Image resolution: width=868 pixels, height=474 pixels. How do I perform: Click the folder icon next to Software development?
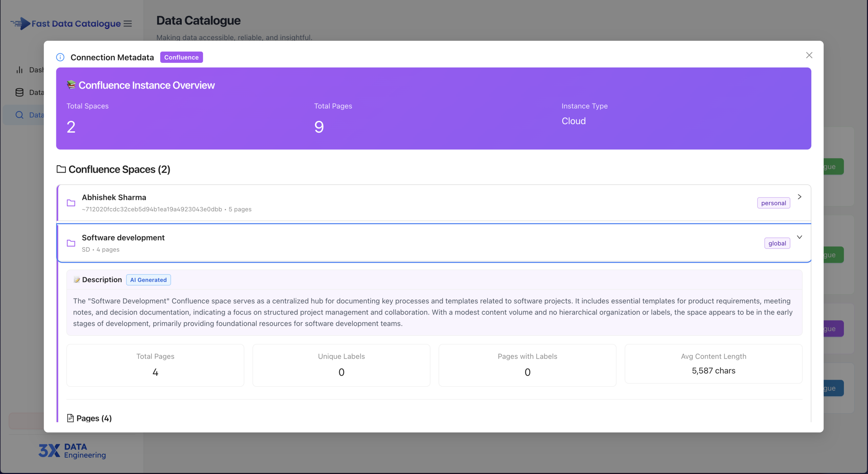coord(71,243)
